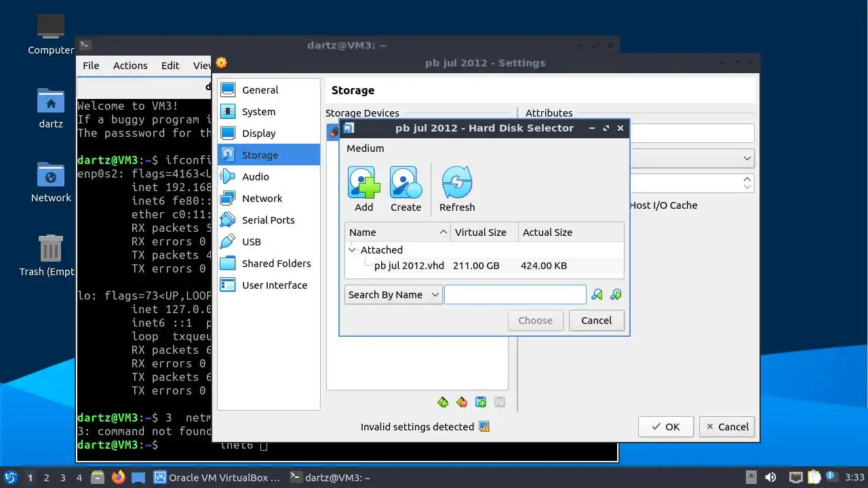Click the add storage controller icon
The height and width of the screenshot is (488, 868).
pyautogui.click(x=443, y=402)
